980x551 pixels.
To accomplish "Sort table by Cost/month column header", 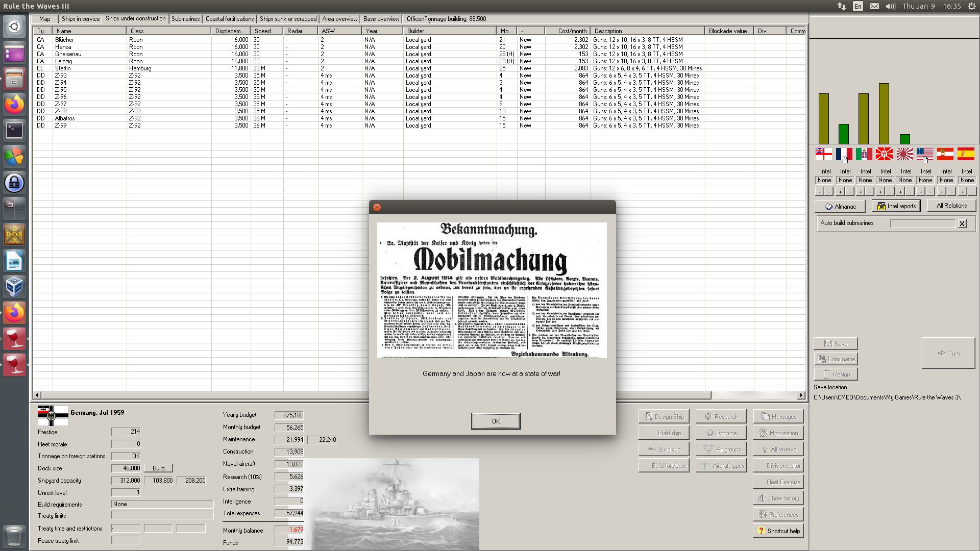I will tap(568, 31).
